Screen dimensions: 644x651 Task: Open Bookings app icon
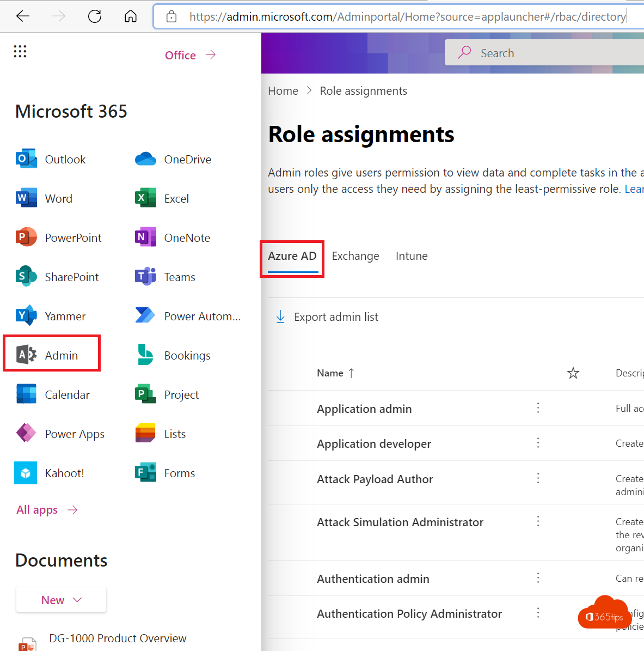(x=146, y=355)
